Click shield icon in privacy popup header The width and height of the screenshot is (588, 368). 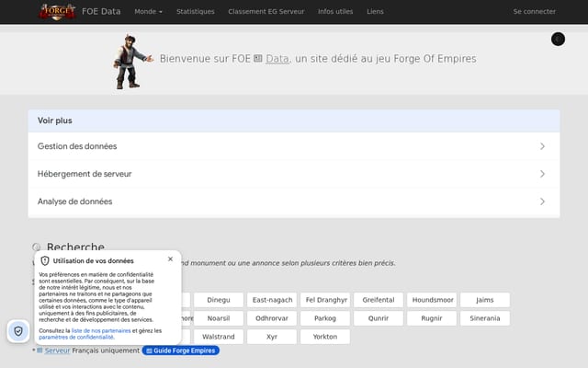[45, 260]
